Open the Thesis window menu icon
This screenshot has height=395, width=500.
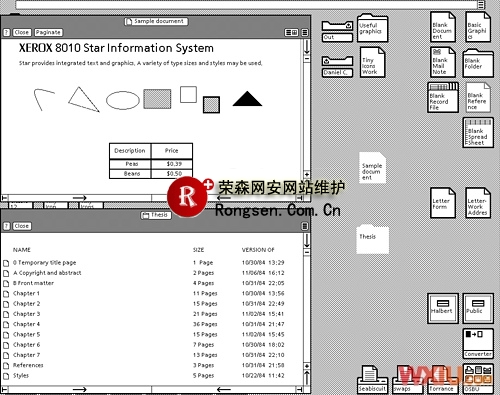point(305,226)
